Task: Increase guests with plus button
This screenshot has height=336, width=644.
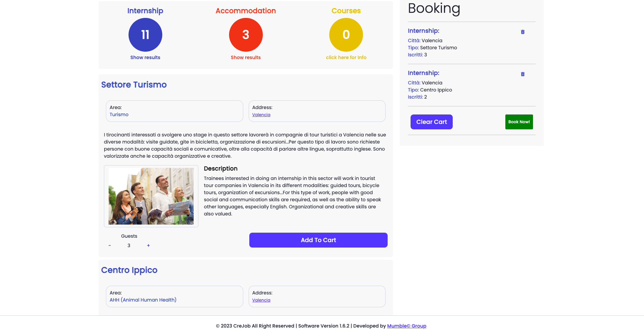Action: (x=148, y=245)
